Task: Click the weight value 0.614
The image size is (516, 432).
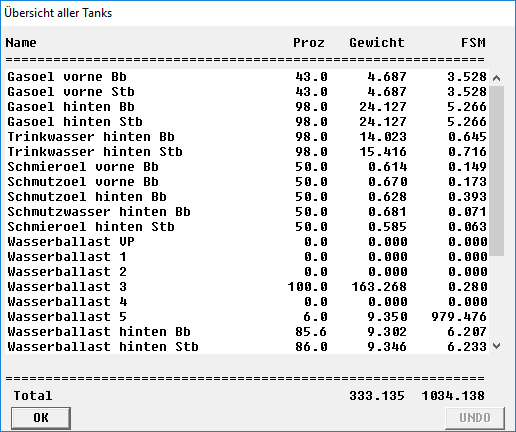Action: (387, 167)
